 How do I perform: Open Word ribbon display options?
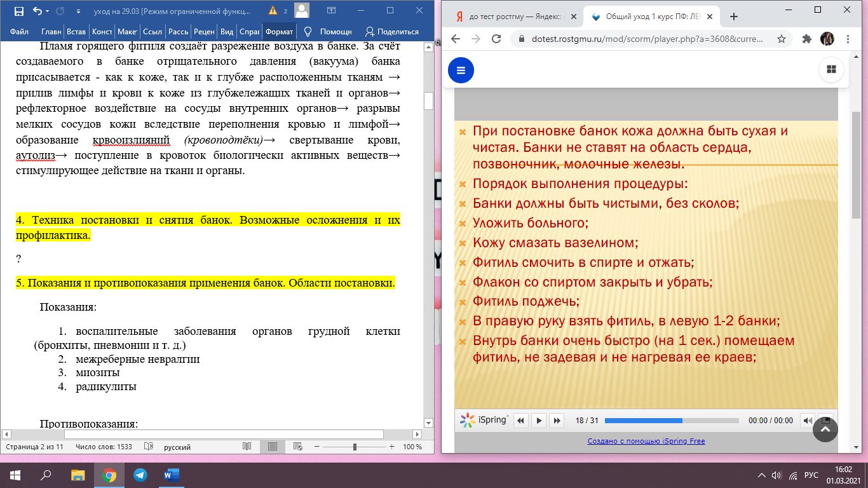tap(331, 11)
